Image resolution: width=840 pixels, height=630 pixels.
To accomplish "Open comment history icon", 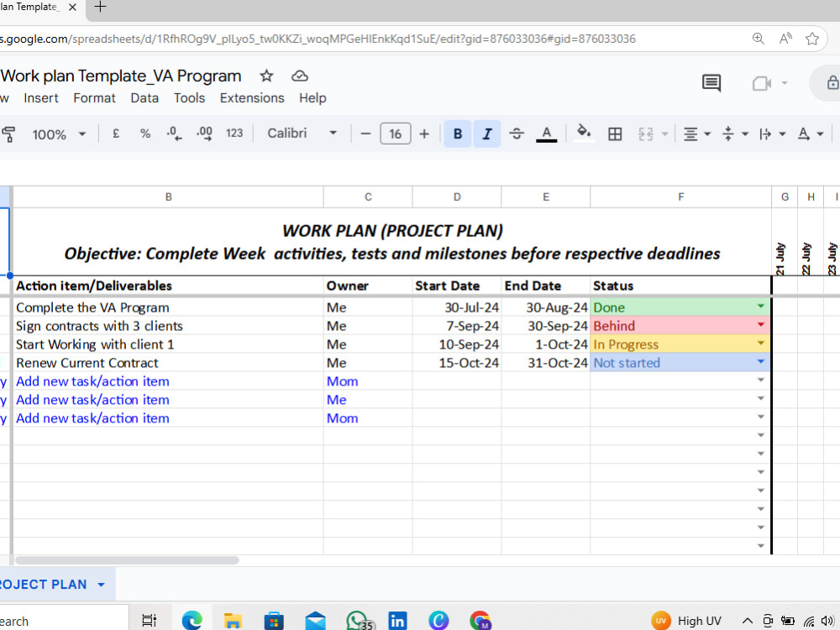I will (711, 83).
